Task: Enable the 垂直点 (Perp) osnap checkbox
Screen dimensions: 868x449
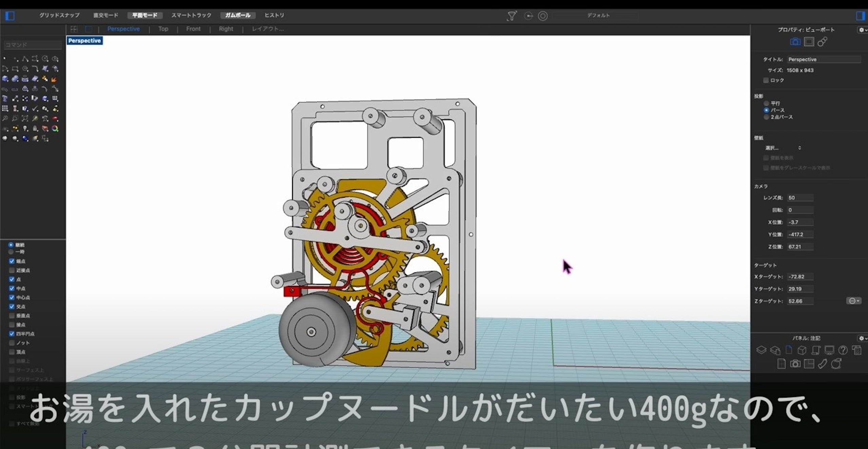Action: coord(12,316)
